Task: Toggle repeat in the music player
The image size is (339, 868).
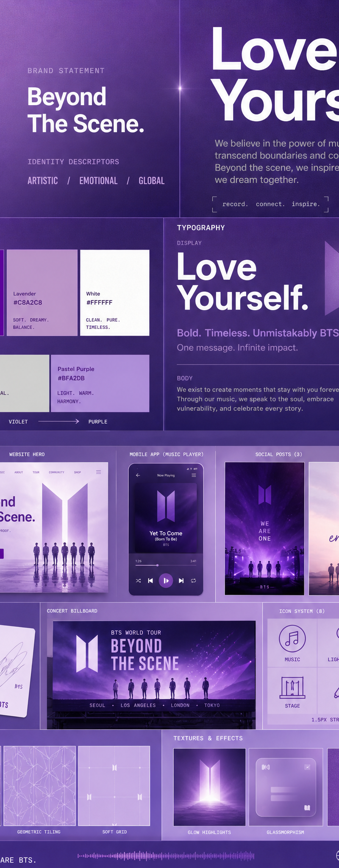Action: click(x=193, y=581)
